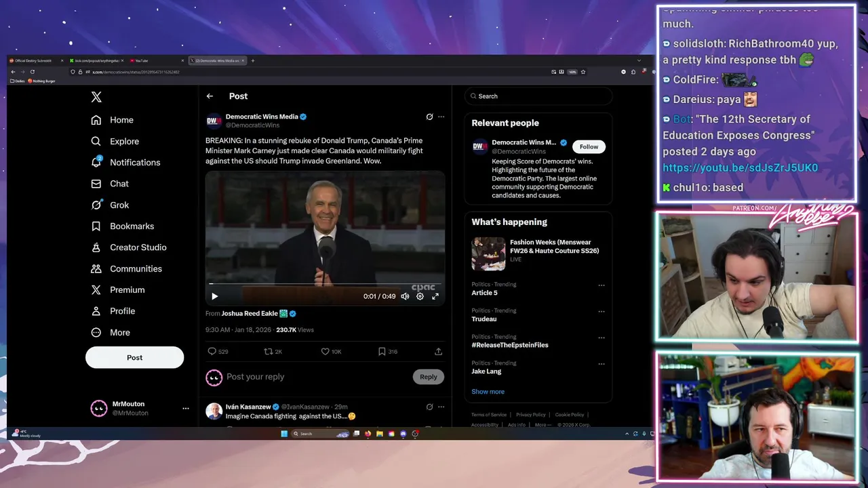The width and height of the screenshot is (868, 488).
Task: Click Show more under What's happening
Action: tap(488, 392)
